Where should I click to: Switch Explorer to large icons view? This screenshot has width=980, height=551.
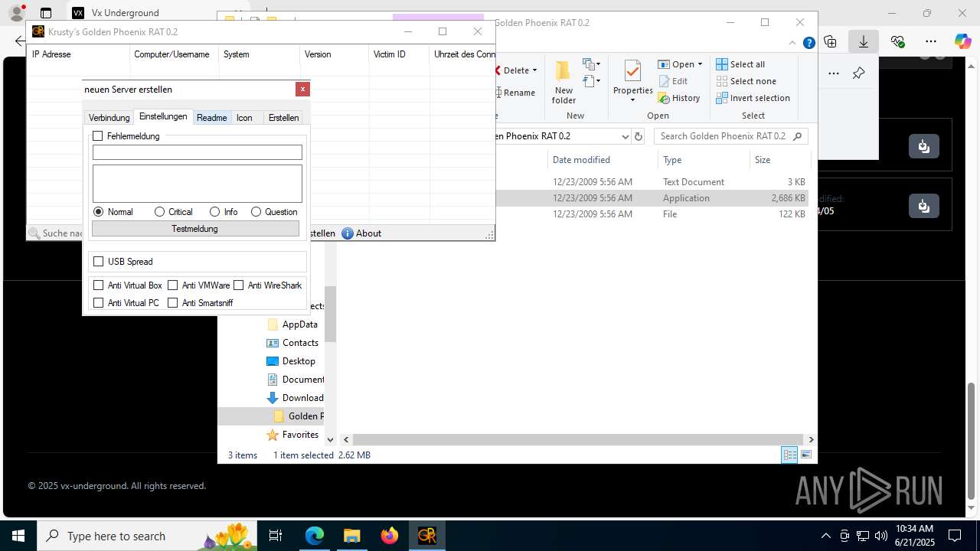click(x=805, y=455)
